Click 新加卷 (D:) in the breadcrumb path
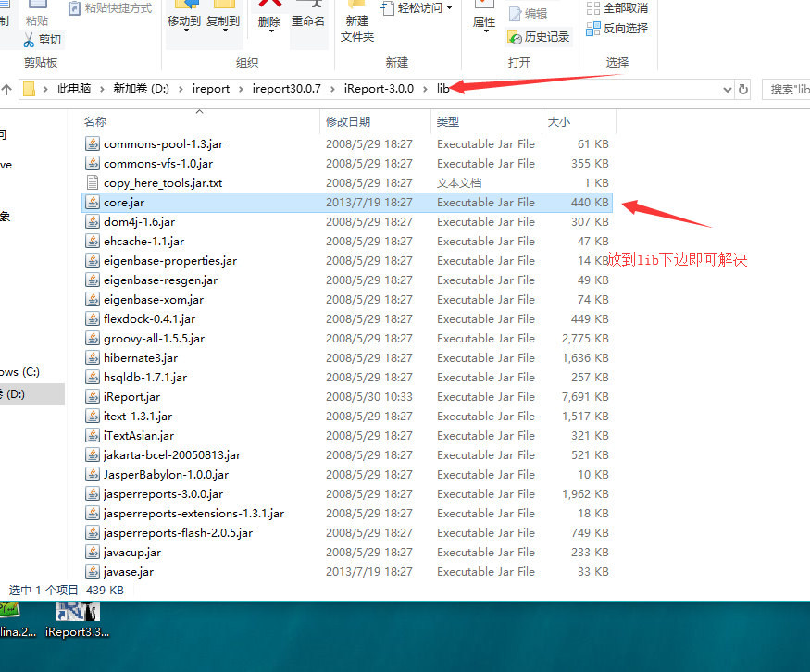 coord(141,89)
